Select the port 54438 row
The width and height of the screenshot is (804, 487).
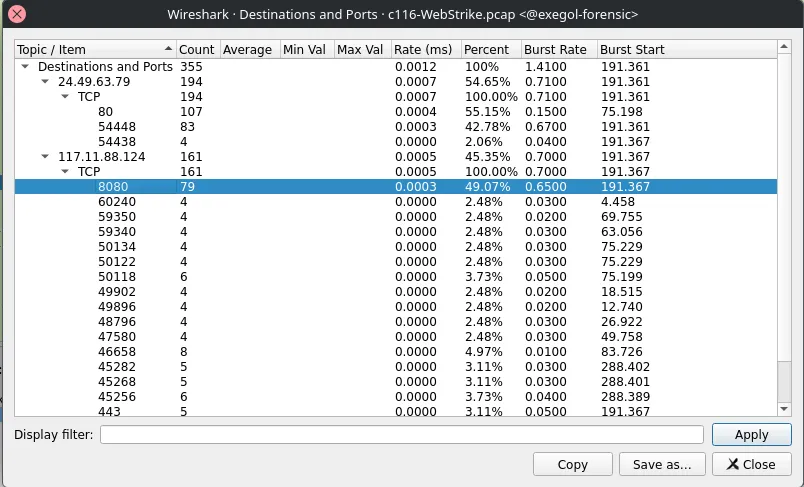pyautogui.click(x=396, y=141)
